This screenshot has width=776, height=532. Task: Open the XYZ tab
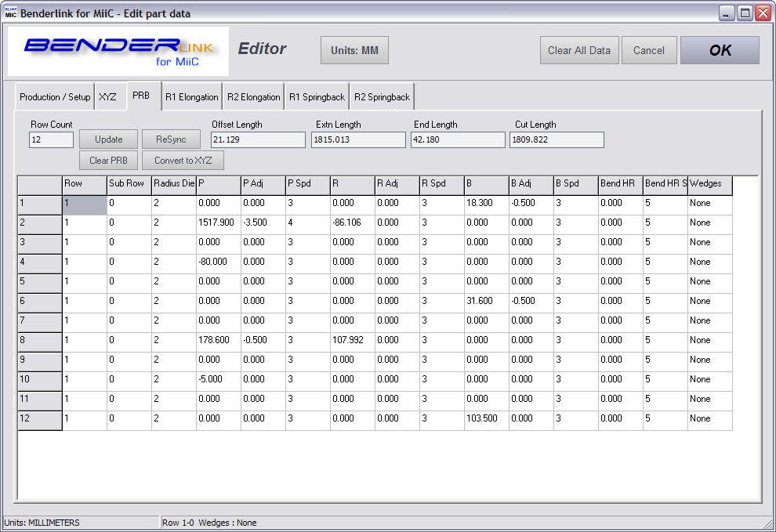(x=107, y=97)
